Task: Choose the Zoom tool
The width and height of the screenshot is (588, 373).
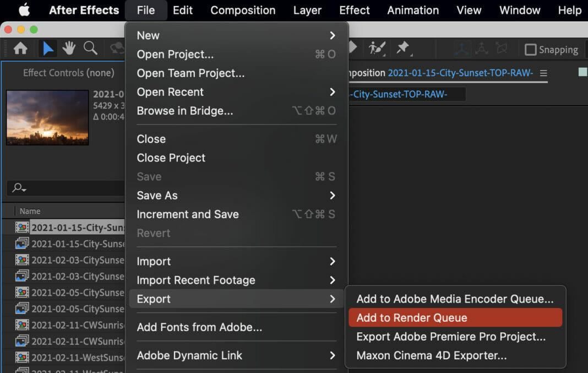Action: tap(90, 48)
